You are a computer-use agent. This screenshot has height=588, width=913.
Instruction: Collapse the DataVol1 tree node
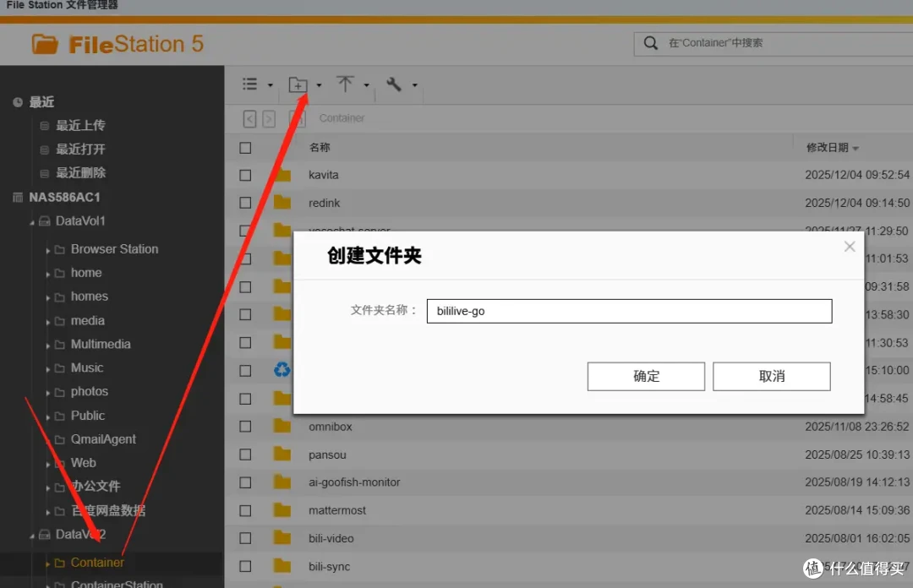tap(32, 222)
